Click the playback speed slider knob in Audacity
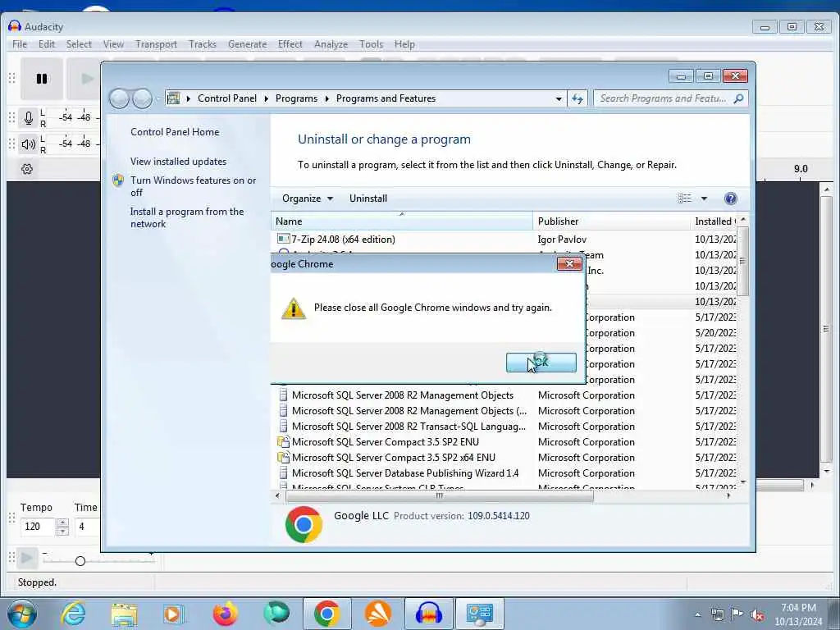 click(x=80, y=561)
